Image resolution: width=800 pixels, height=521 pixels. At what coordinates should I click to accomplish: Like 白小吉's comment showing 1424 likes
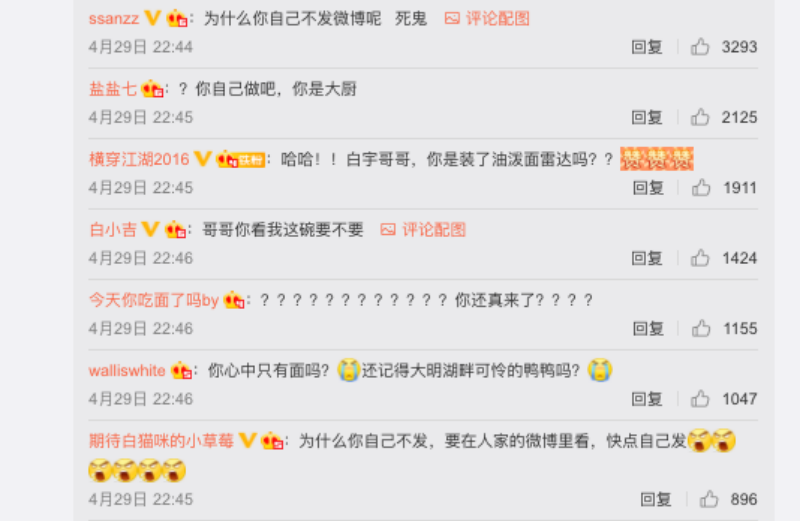coord(700,258)
